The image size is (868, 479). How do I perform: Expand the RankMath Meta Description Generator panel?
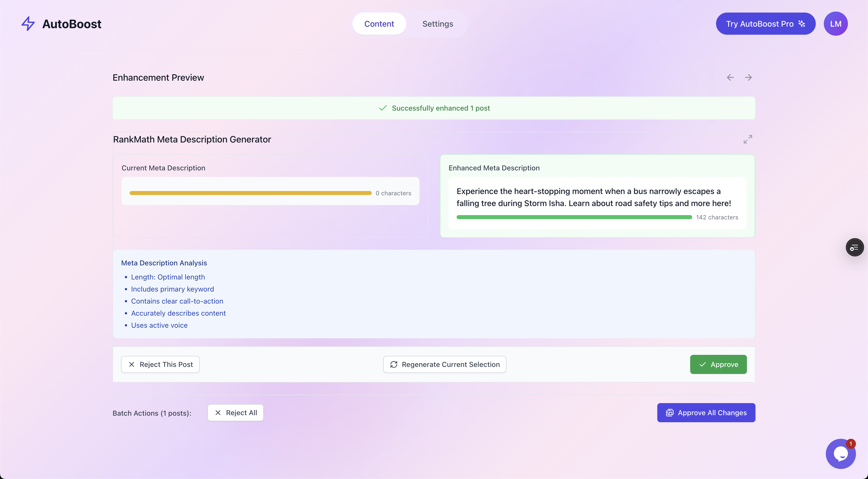tap(748, 139)
